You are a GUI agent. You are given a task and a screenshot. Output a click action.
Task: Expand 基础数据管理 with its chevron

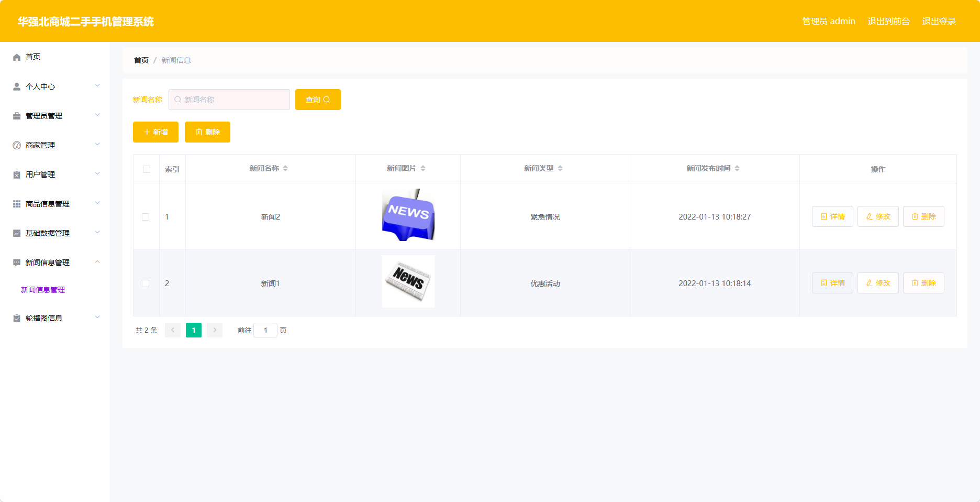pos(97,232)
